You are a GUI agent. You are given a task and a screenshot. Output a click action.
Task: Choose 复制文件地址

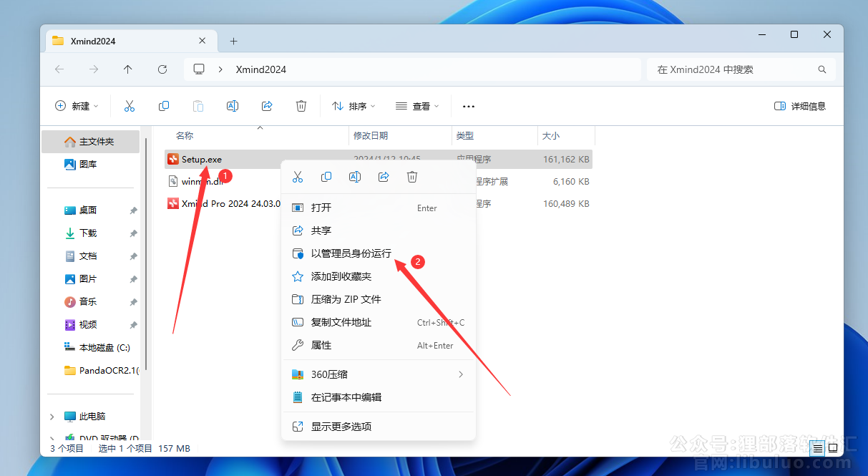pyautogui.click(x=379, y=322)
